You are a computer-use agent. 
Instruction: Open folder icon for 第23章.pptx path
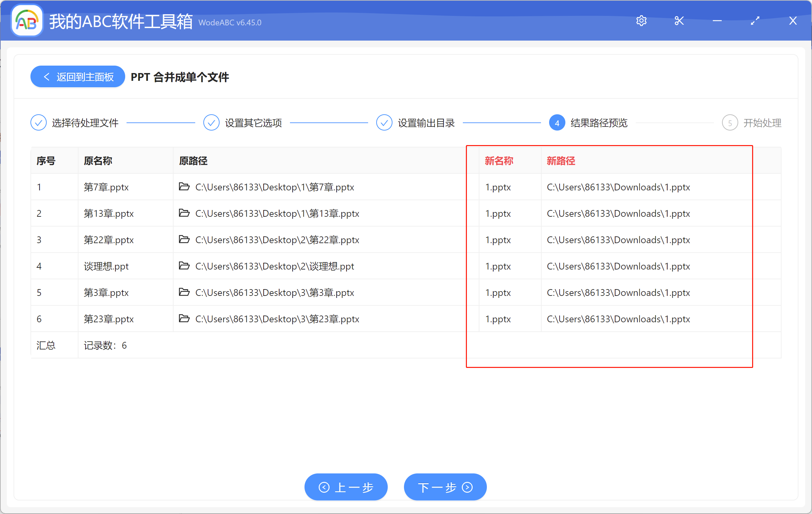184,319
